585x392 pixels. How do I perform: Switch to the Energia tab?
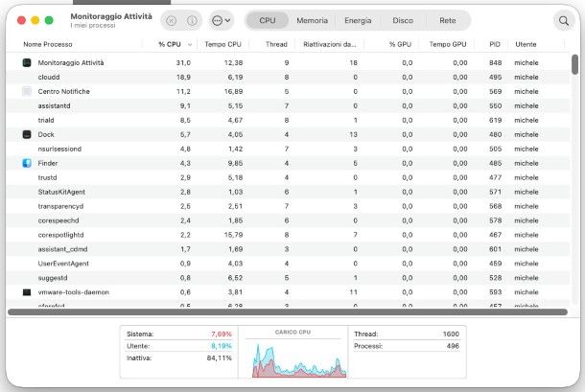(358, 20)
